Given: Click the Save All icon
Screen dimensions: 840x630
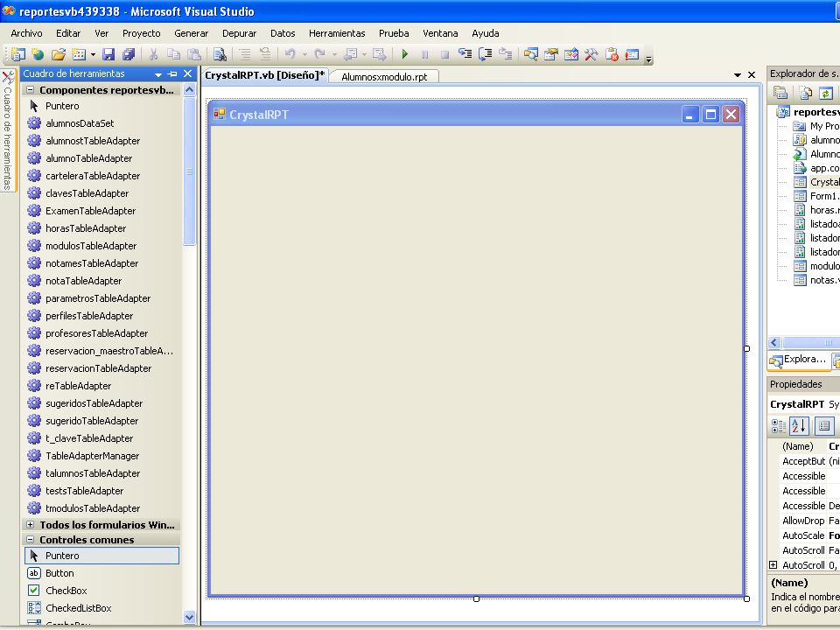Looking at the screenshot, I should [129, 54].
